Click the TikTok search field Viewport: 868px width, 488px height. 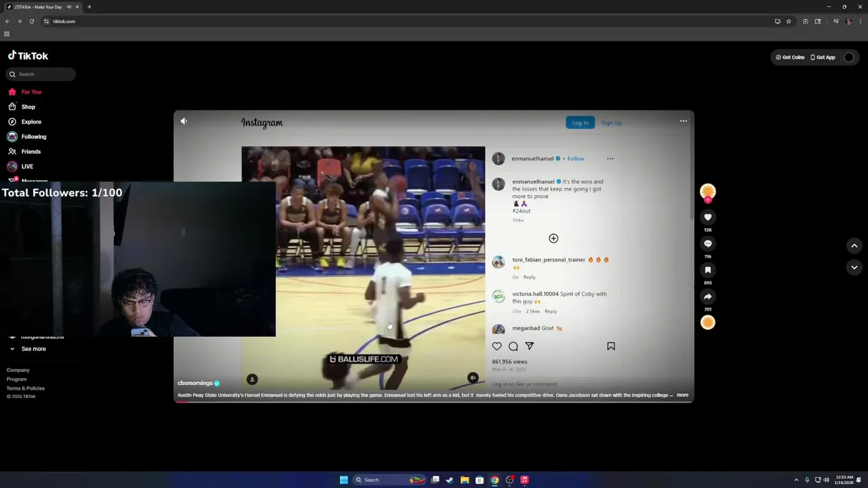tap(41, 74)
